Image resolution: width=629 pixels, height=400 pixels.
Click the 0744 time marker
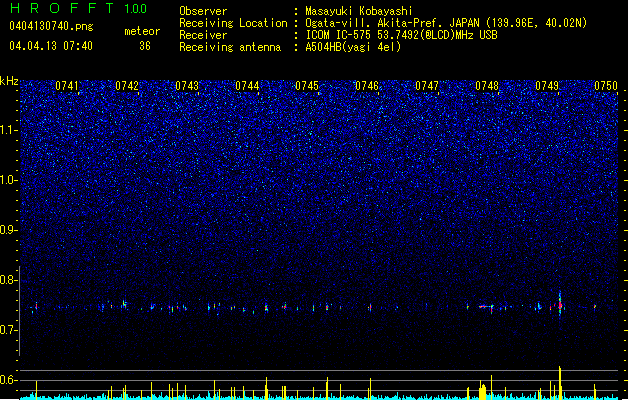(x=247, y=86)
